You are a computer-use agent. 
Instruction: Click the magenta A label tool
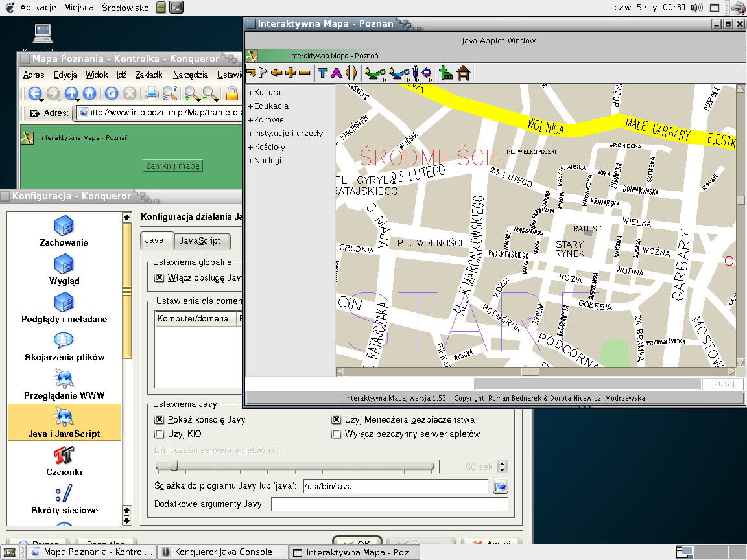pos(337,73)
